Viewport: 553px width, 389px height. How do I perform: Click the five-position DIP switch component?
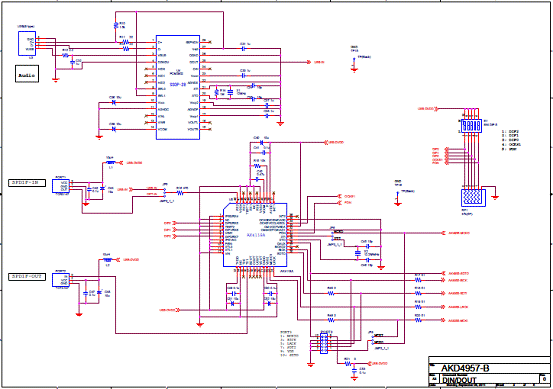(471, 126)
